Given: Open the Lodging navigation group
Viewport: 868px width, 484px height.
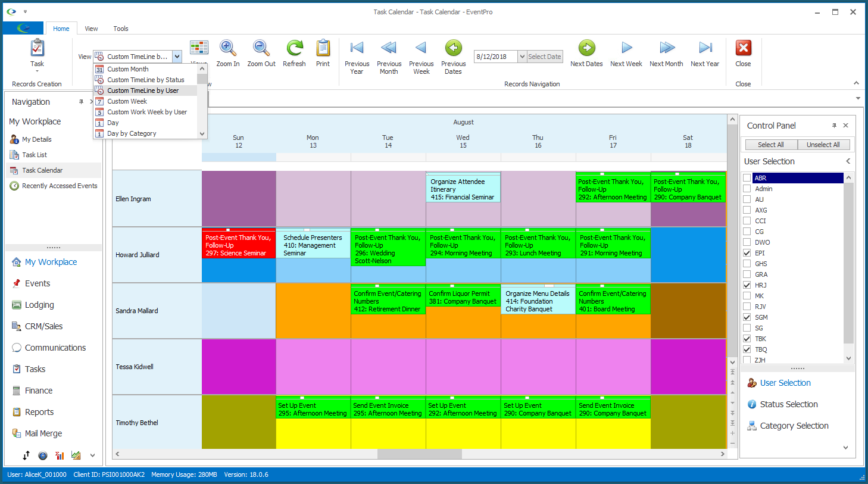Looking at the screenshot, I should point(39,305).
